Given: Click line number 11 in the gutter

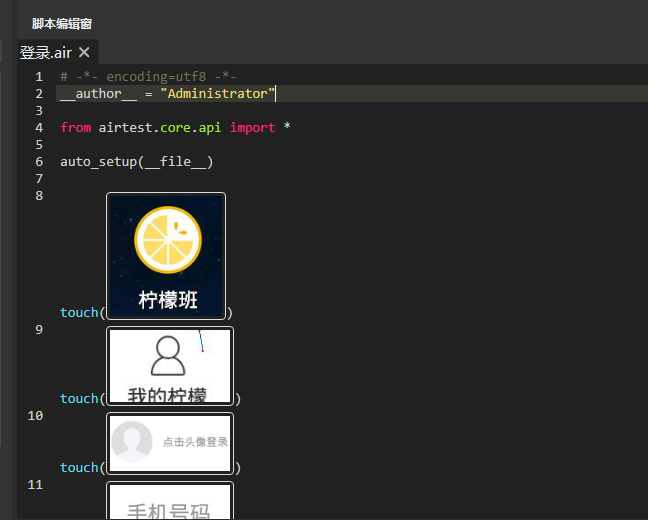Looking at the screenshot, I should (x=36, y=485).
